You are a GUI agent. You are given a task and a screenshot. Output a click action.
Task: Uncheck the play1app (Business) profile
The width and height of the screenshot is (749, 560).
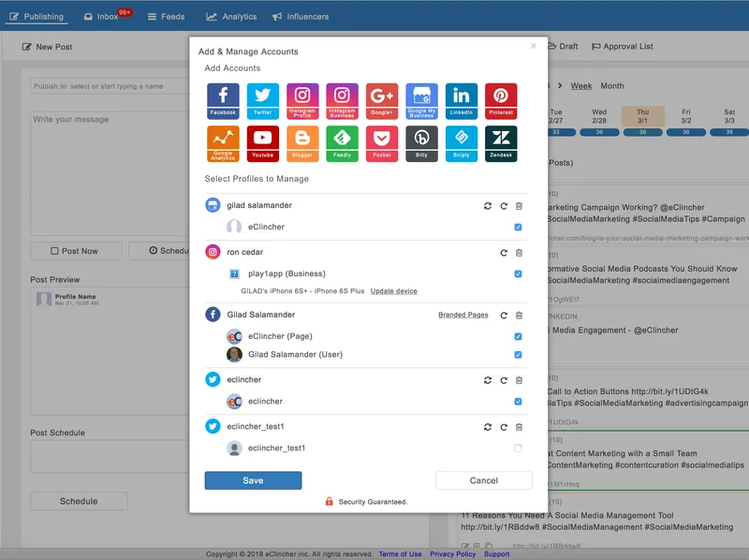point(518,273)
